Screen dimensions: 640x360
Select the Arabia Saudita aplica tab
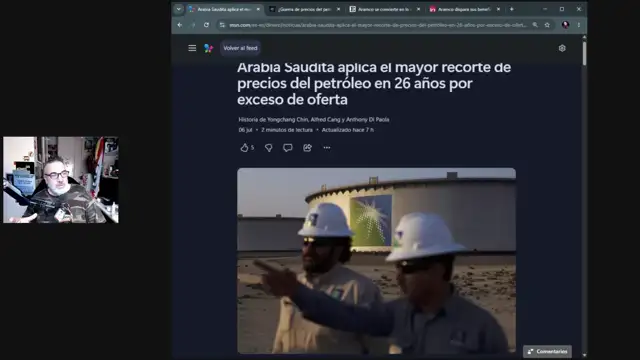coord(224,9)
